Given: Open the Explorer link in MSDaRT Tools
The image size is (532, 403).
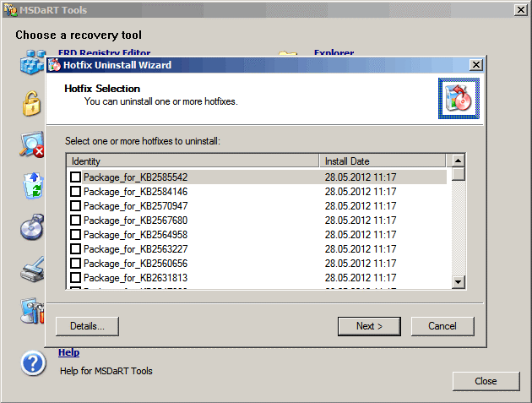Looking at the screenshot, I should (x=334, y=52).
